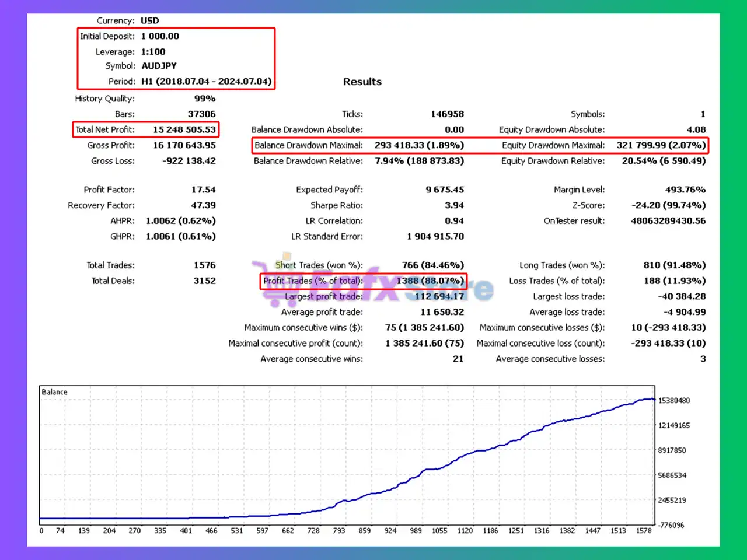
Task: Select the Leverage value 1:100
Action: [153, 52]
